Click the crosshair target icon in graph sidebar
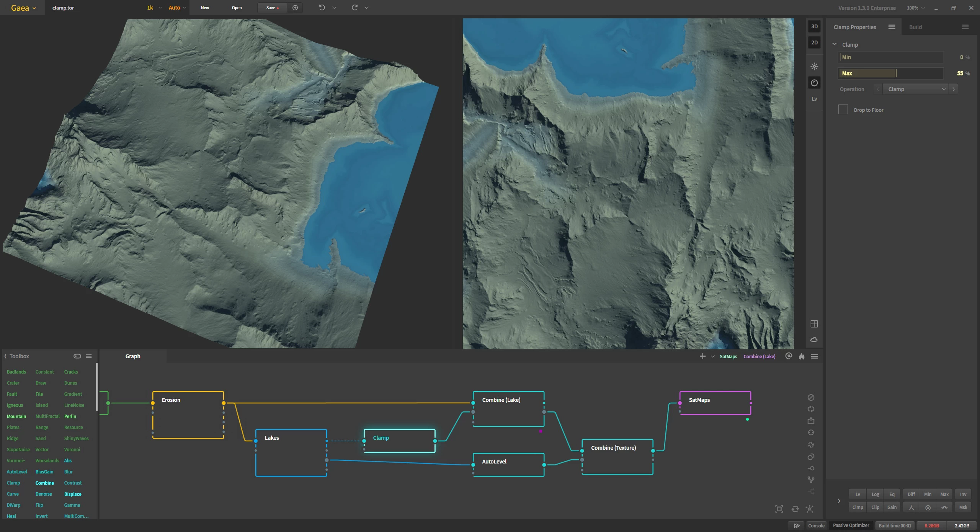This screenshot has width=980, height=532. pos(811,432)
